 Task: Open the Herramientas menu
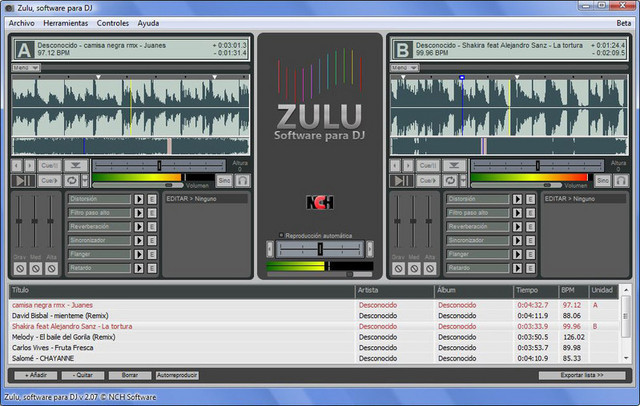[x=66, y=23]
